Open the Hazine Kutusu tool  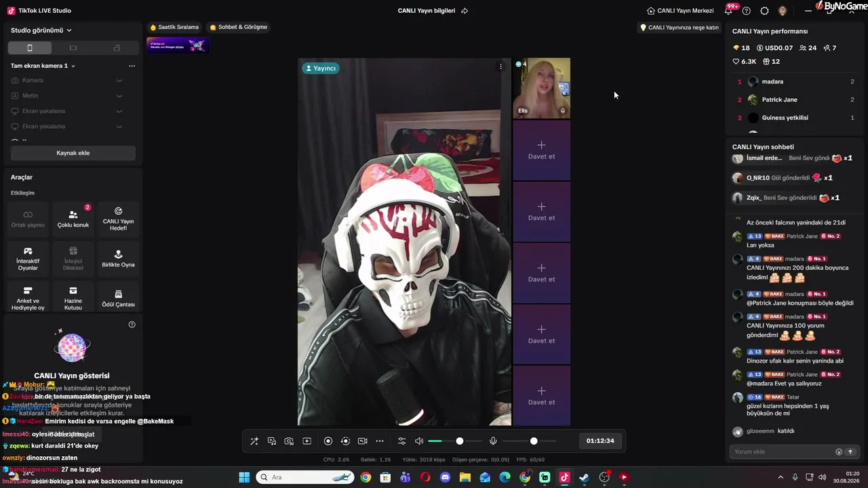[73, 298]
